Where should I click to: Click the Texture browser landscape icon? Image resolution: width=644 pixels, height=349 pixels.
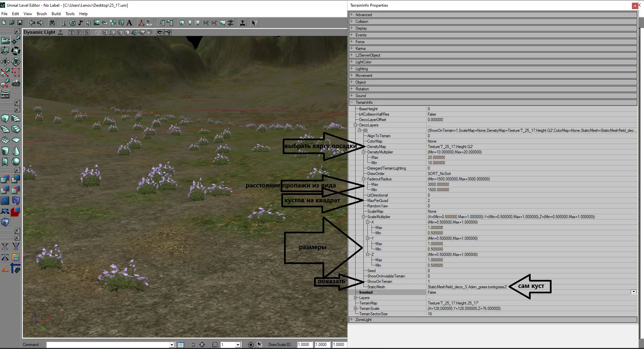coord(96,23)
